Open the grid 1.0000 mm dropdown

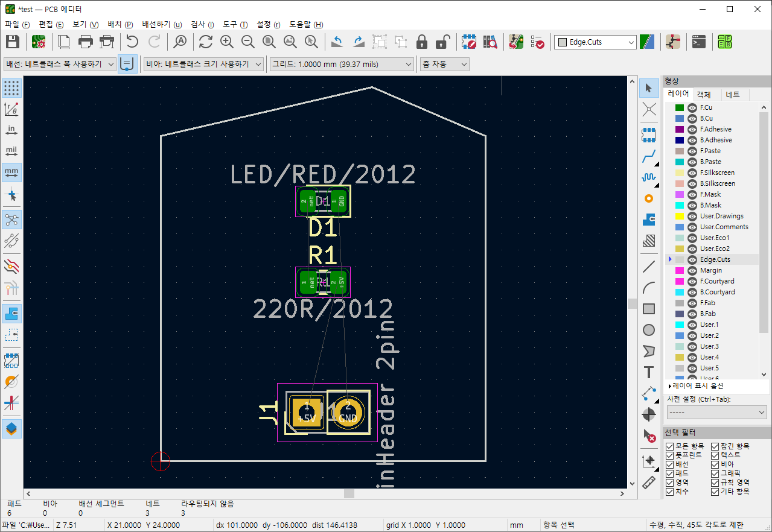[x=341, y=64]
